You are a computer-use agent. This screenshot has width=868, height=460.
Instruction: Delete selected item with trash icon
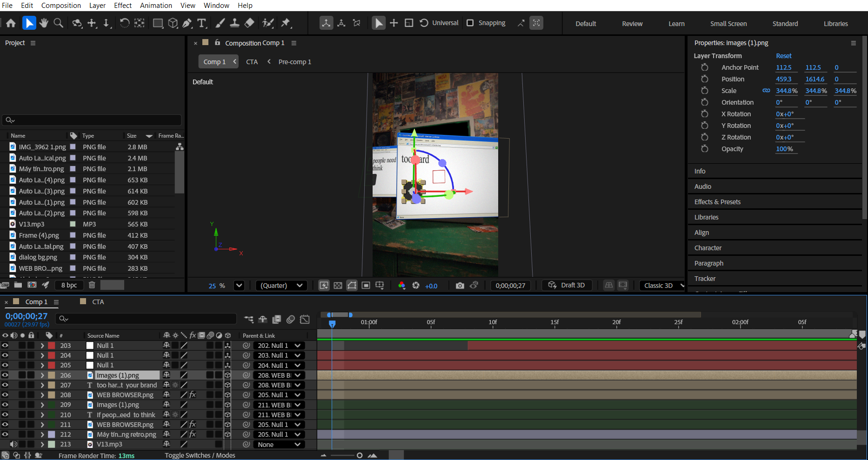92,285
